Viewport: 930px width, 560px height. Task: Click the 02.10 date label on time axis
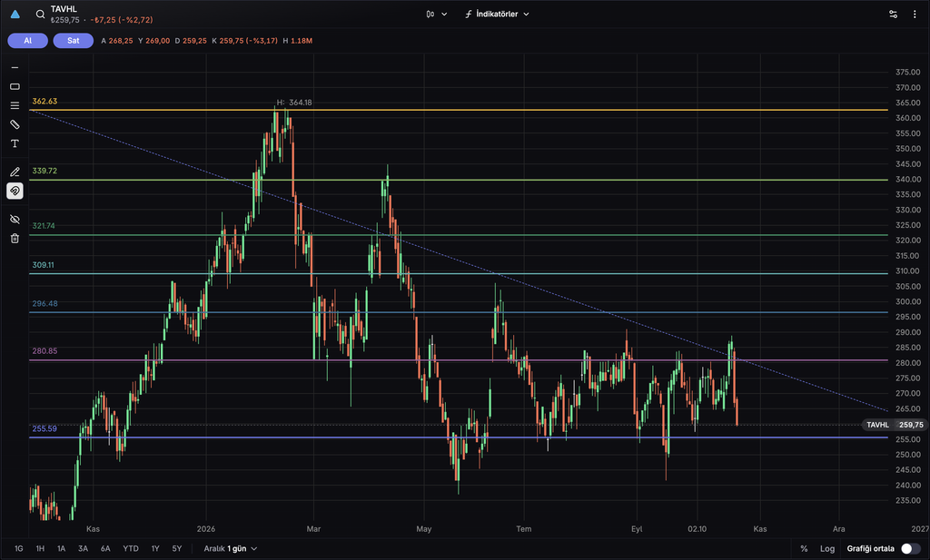point(697,528)
